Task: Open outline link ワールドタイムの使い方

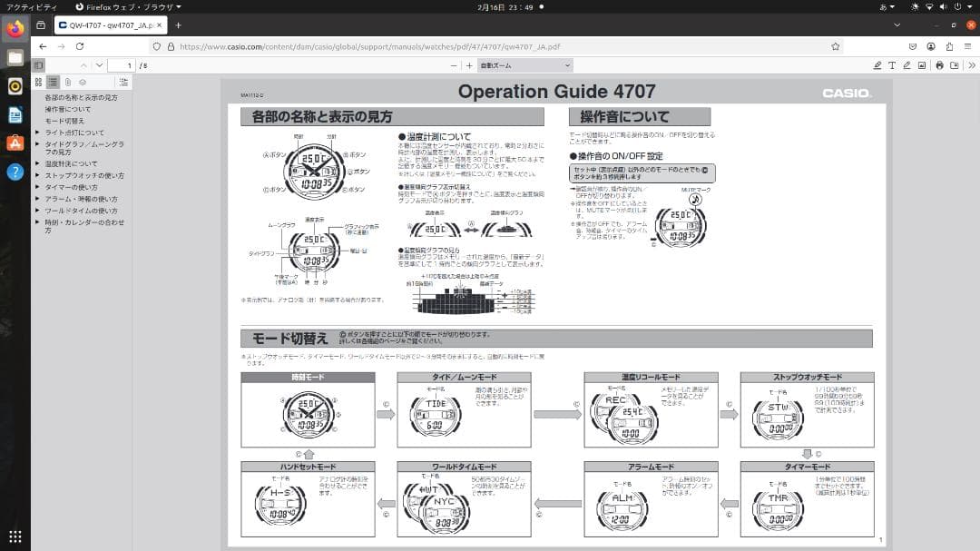Action: point(82,211)
